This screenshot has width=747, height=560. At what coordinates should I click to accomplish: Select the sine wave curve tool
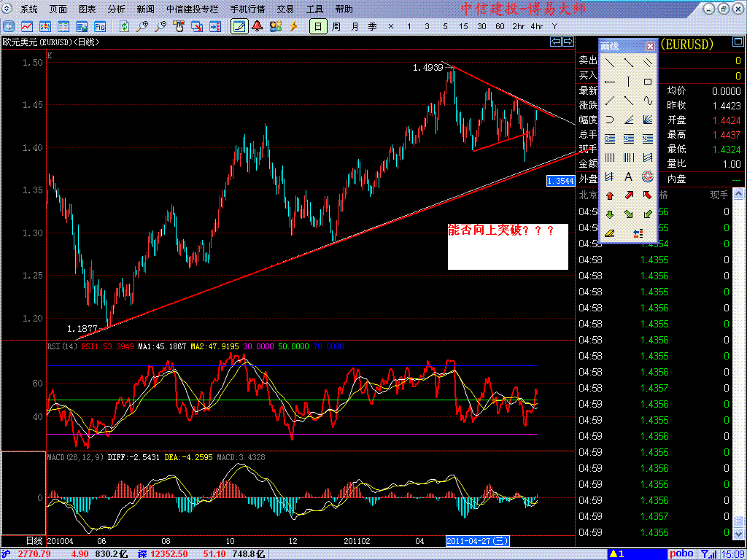click(648, 101)
